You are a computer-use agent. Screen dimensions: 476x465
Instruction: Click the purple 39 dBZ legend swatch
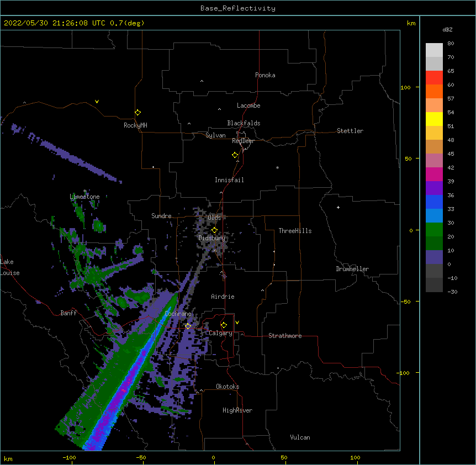tap(434, 188)
